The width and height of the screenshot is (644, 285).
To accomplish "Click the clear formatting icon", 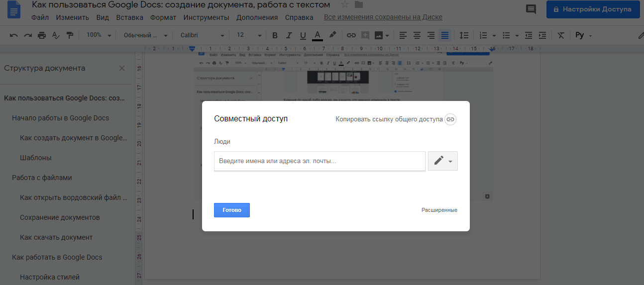I will point(561,35).
